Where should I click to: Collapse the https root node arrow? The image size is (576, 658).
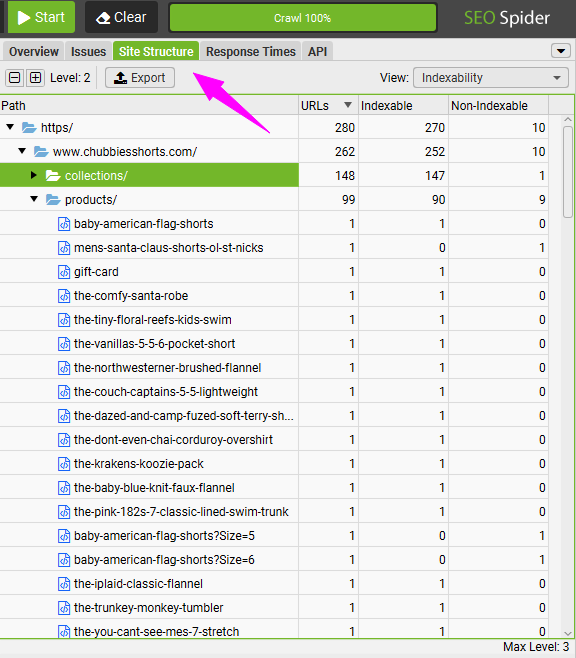(x=10, y=127)
